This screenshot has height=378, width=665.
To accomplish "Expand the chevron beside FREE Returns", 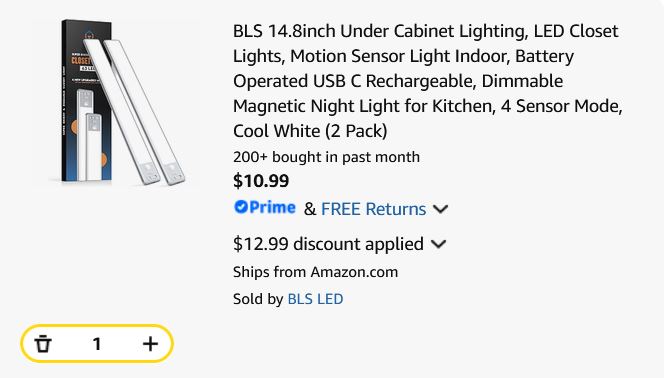I will pyautogui.click(x=440, y=209).
